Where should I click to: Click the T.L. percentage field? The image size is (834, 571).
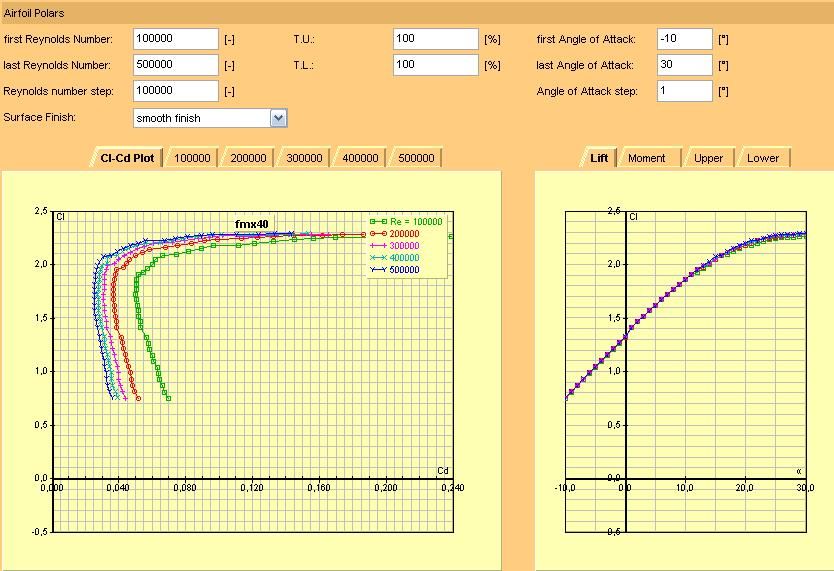(436, 65)
